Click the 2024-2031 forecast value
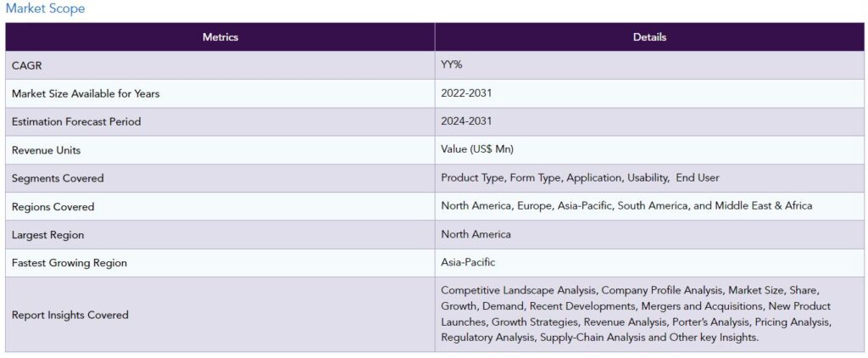Screen dimensions: 868x358 tap(466, 121)
